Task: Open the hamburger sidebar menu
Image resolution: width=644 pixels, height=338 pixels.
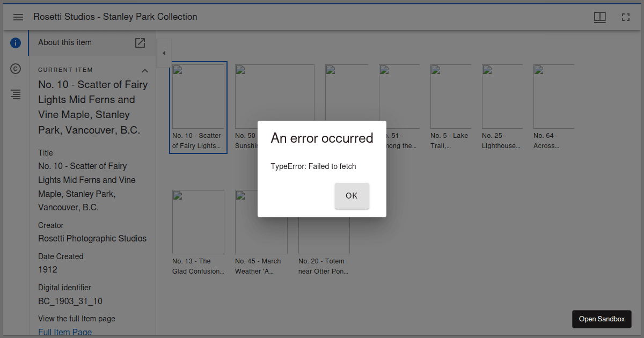Action: point(18,17)
